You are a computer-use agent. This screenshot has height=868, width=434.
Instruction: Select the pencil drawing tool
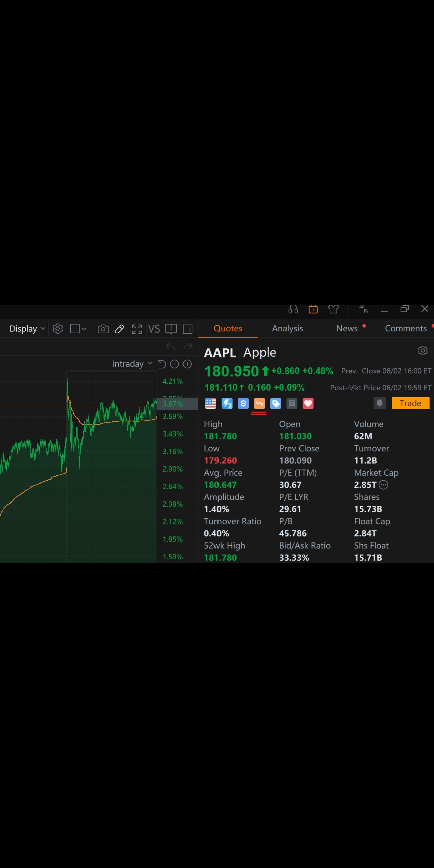click(x=120, y=329)
